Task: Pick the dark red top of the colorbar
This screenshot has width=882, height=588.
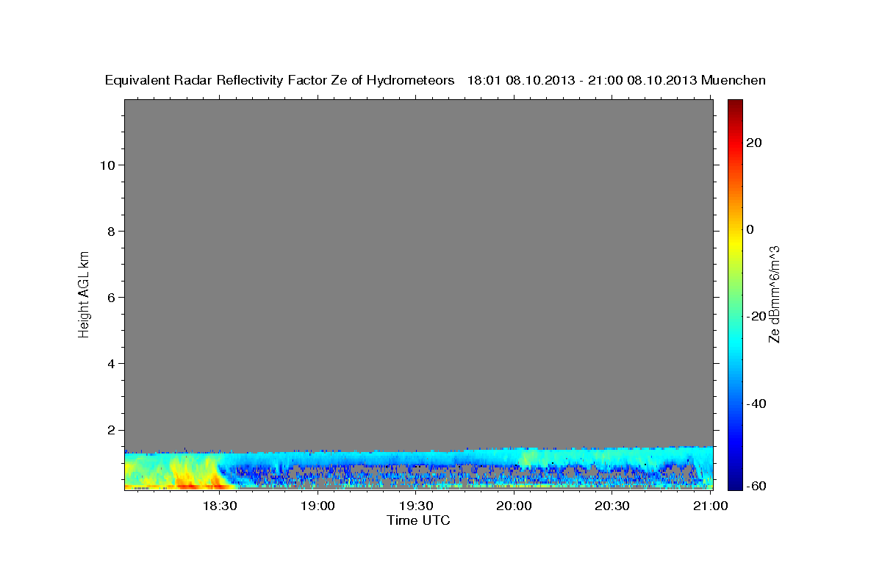Action: [x=735, y=107]
